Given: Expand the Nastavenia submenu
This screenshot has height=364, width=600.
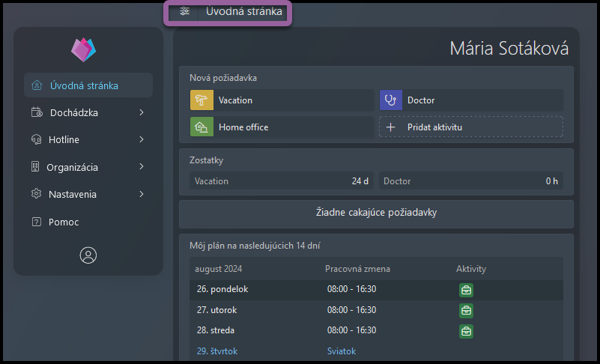Looking at the screenshot, I should tap(141, 195).
